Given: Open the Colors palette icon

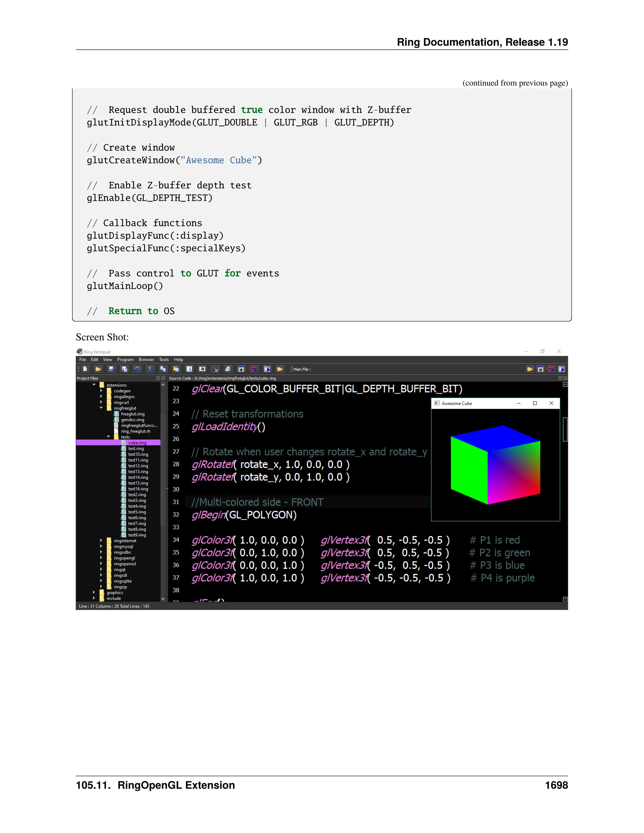Looking at the screenshot, I should 202,369.
